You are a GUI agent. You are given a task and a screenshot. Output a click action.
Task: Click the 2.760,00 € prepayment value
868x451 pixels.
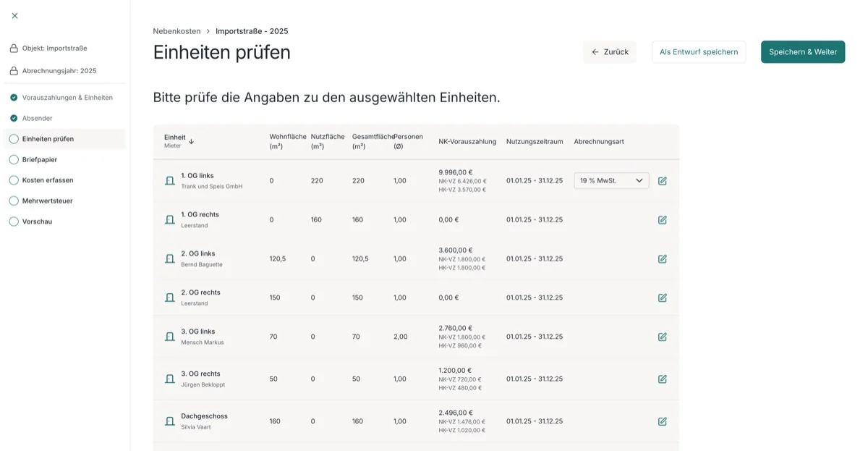click(456, 328)
